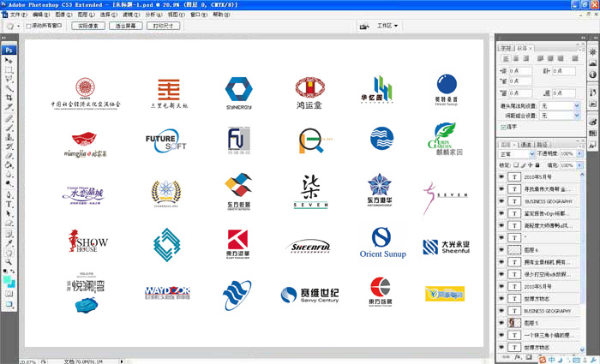Toggle lock all for layer
Viewport: 600px width, 364px height.
tap(537, 165)
